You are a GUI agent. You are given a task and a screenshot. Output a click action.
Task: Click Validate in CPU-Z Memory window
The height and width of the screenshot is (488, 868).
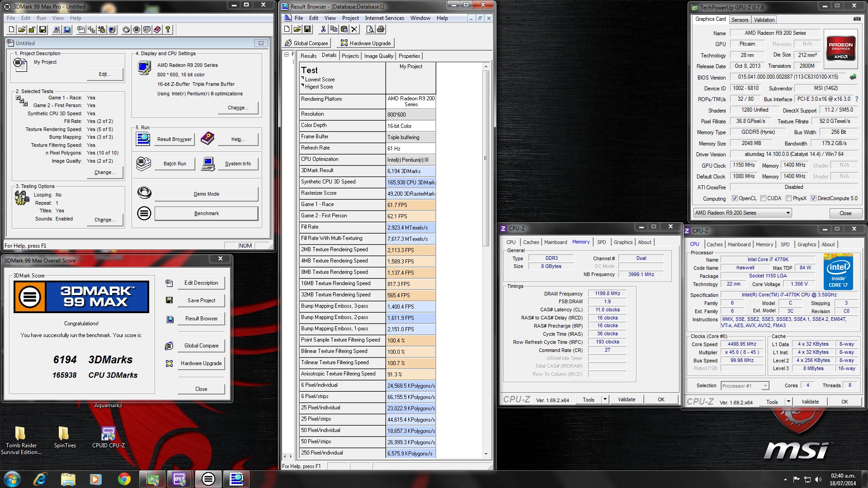pyautogui.click(x=627, y=399)
